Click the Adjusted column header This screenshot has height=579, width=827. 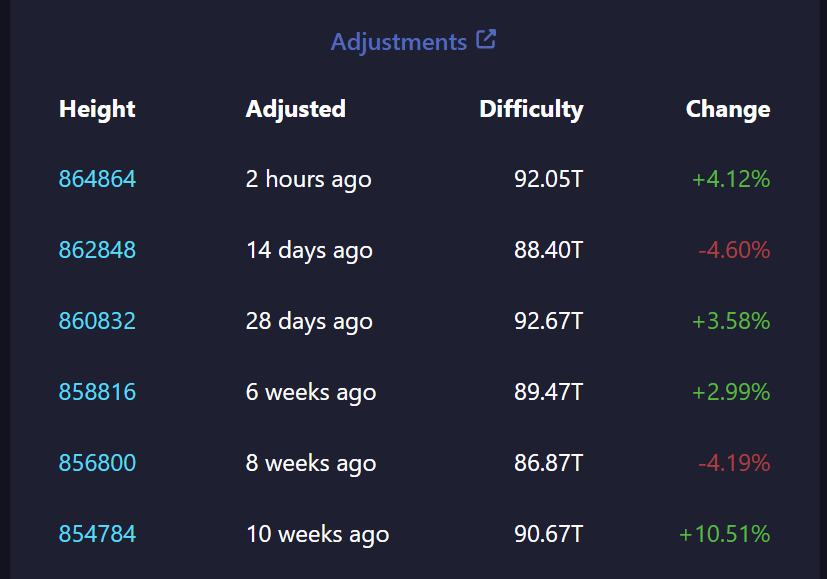(296, 109)
